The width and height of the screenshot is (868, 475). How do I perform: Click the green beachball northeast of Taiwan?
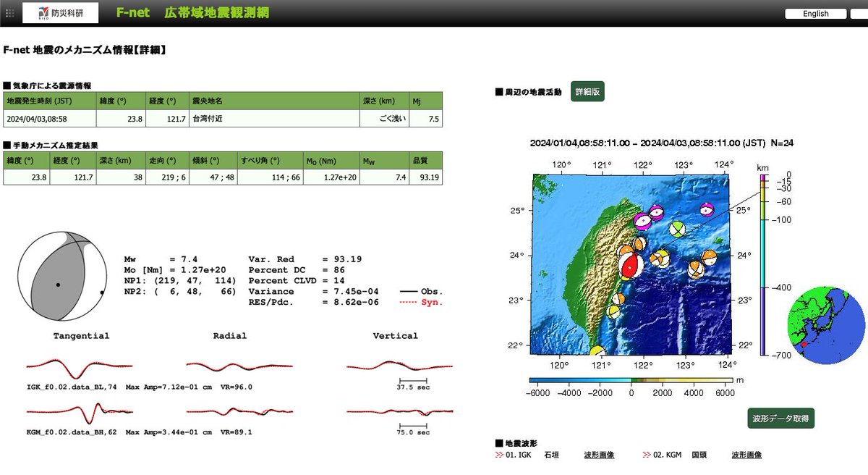coord(676,230)
